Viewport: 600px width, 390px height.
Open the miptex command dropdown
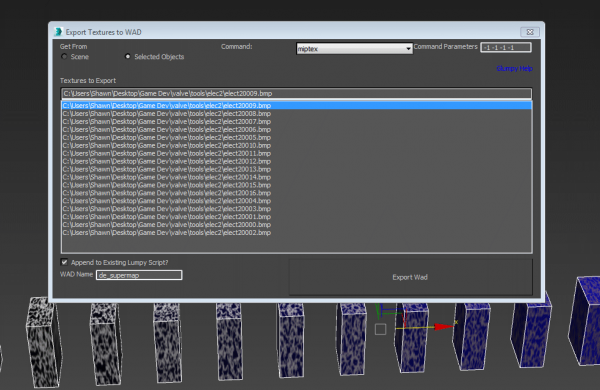pyautogui.click(x=354, y=49)
